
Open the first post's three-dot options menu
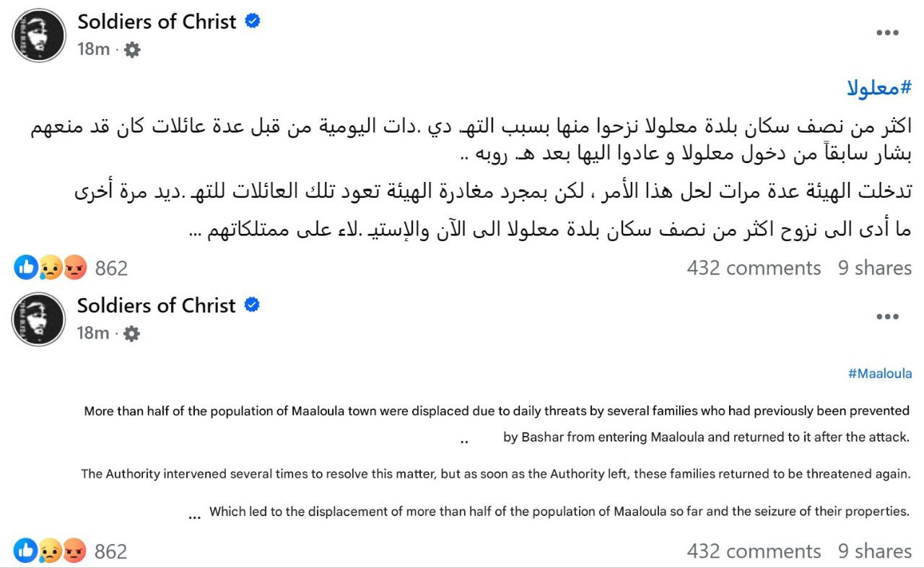pos(887,33)
